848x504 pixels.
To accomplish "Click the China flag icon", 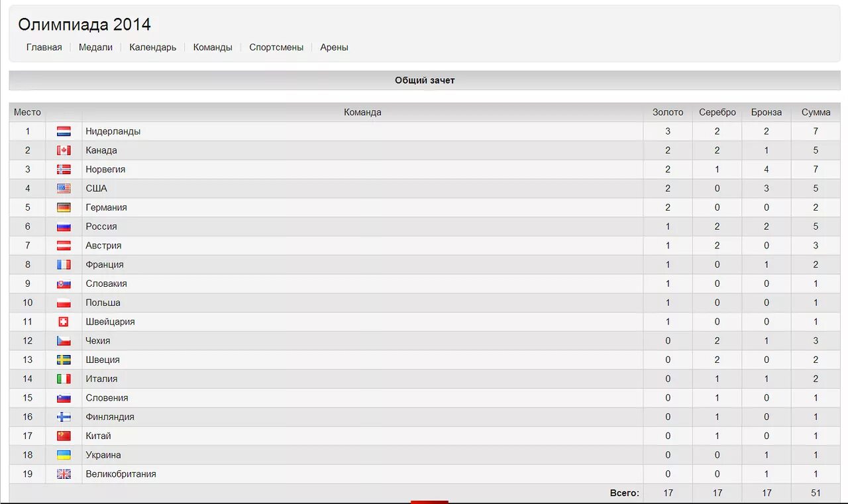I will [64, 436].
